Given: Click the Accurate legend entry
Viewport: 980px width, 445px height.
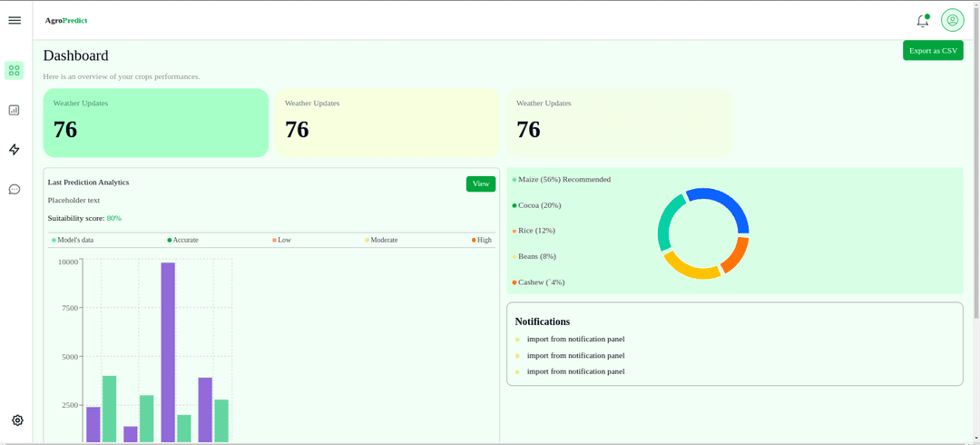Looking at the screenshot, I should tap(182, 240).
